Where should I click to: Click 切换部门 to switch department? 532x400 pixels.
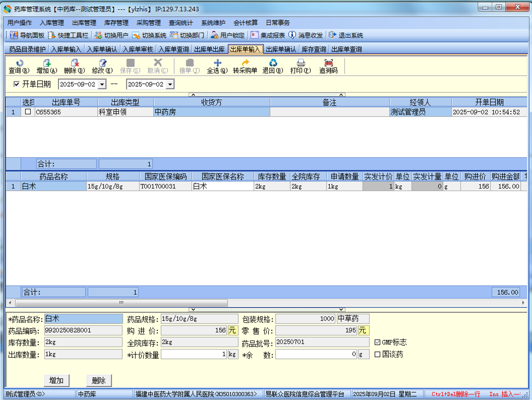187,35
